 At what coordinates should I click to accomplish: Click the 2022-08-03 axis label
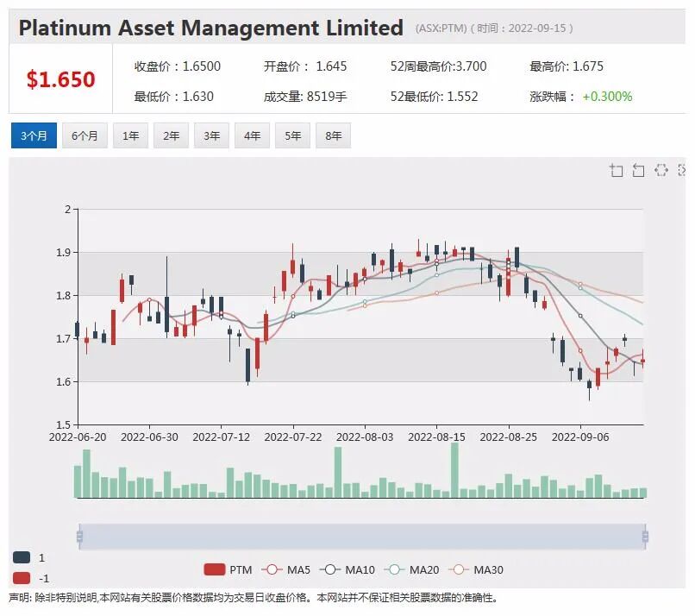365,437
